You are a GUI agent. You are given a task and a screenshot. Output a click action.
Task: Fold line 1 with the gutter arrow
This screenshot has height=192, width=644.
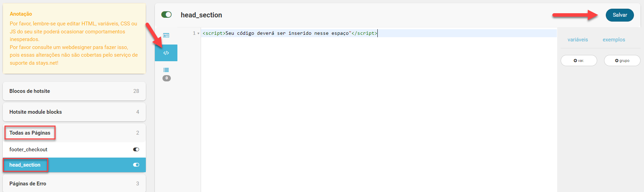click(x=198, y=33)
